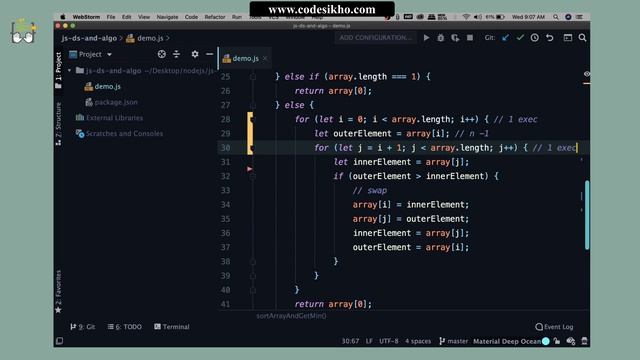Viewport: 640px width, 360px height.
Task: Click the inspection eye icon above editor scrollbar
Action: (x=587, y=74)
